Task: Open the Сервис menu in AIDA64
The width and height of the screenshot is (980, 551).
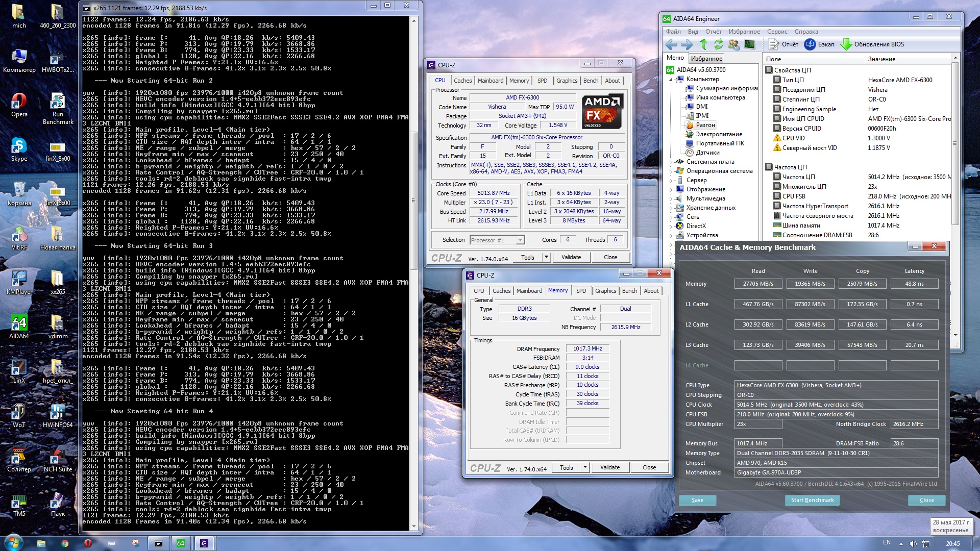Action: (x=777, y=32)
